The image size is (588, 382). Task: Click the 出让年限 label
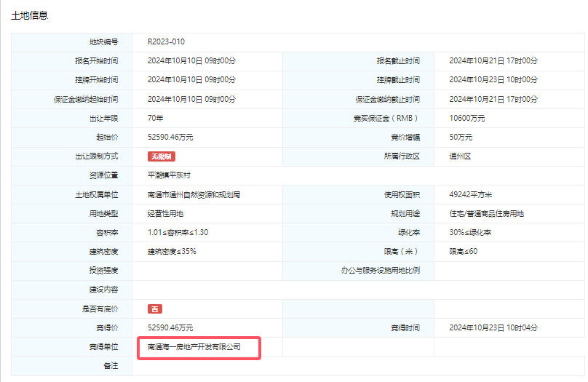click(x=104, y=119)
